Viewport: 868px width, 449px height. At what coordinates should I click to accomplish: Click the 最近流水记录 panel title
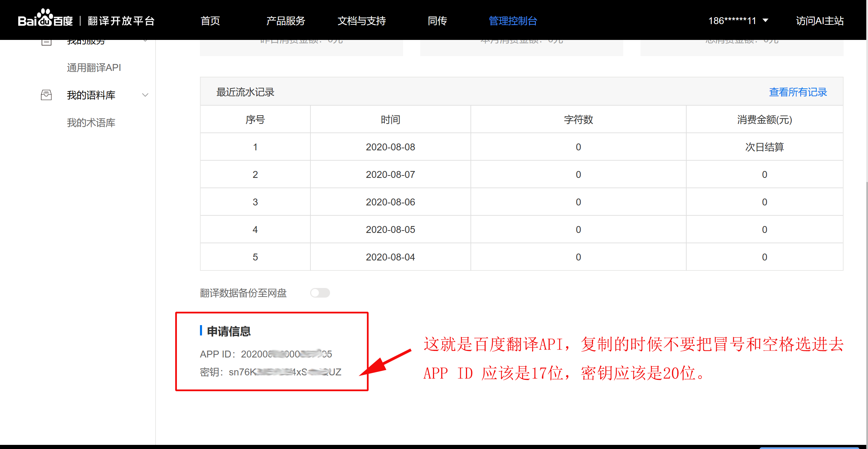245,92
